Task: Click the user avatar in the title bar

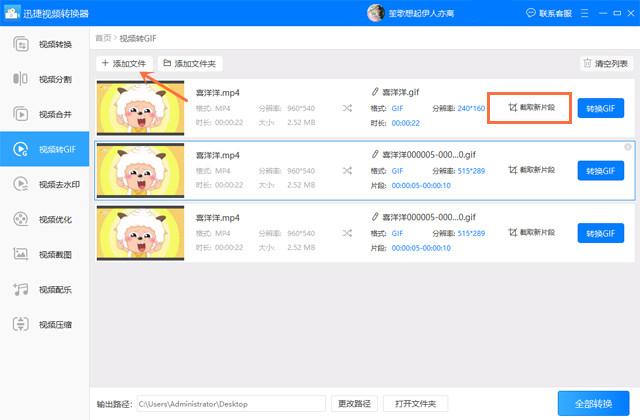Action: [376, 13]
